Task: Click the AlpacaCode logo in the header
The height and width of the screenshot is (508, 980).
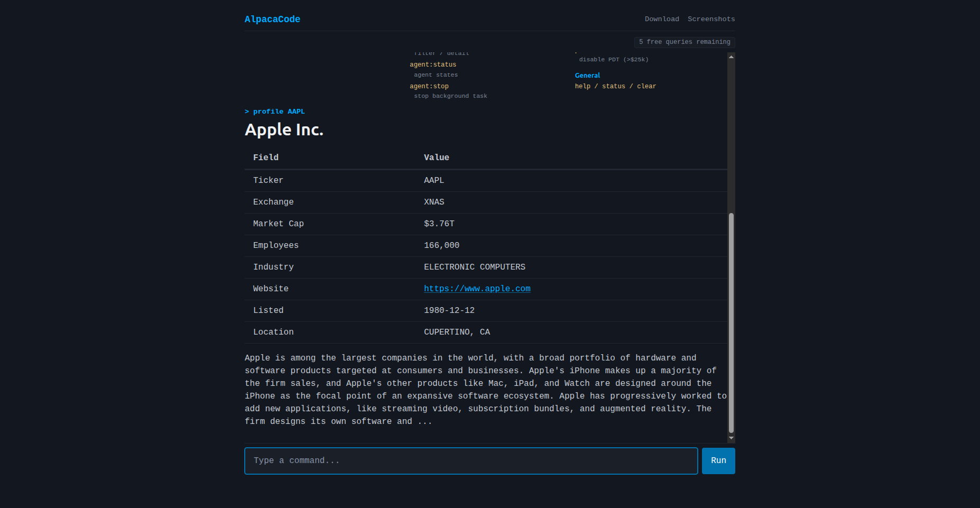Action: click(272, 19)
